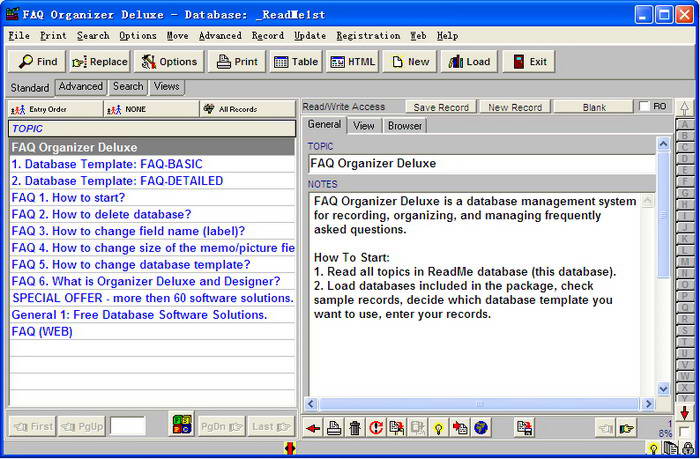This screenshot has height=459, width=700.
Task: Exit the application via toolbar
Action: [529, 62]
